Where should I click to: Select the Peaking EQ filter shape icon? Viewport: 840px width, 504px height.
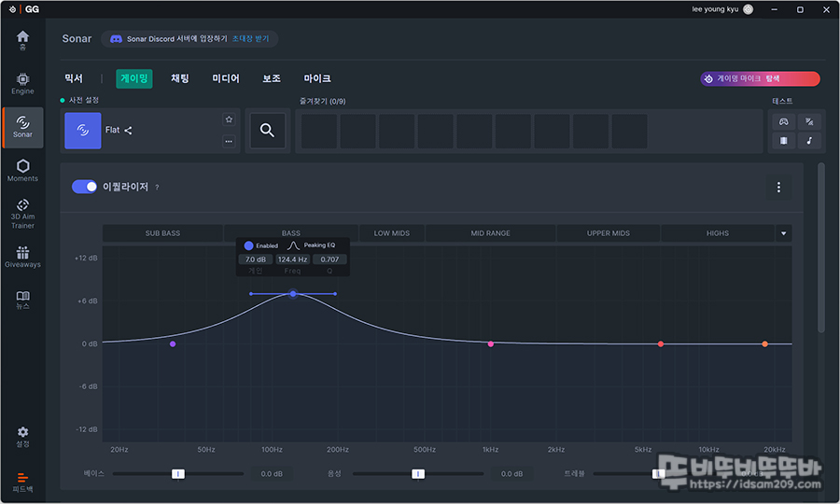pos(293,245)
